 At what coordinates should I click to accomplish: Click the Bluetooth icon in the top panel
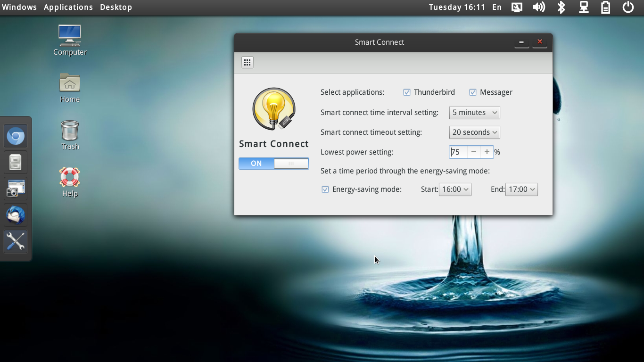561,7
